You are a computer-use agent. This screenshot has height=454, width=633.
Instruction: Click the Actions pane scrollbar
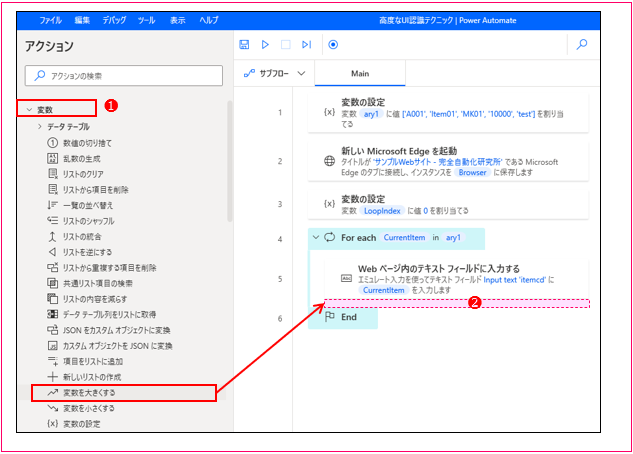coord(230,161)
